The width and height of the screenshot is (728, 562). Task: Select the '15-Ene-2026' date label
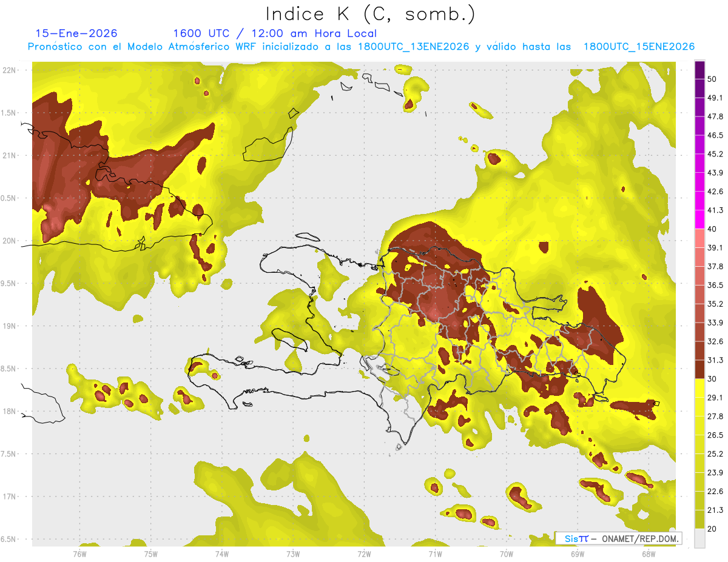point(76,33)
